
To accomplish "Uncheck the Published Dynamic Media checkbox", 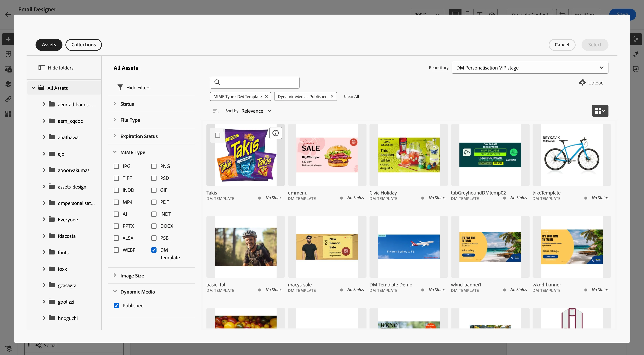I will (116, 306).
